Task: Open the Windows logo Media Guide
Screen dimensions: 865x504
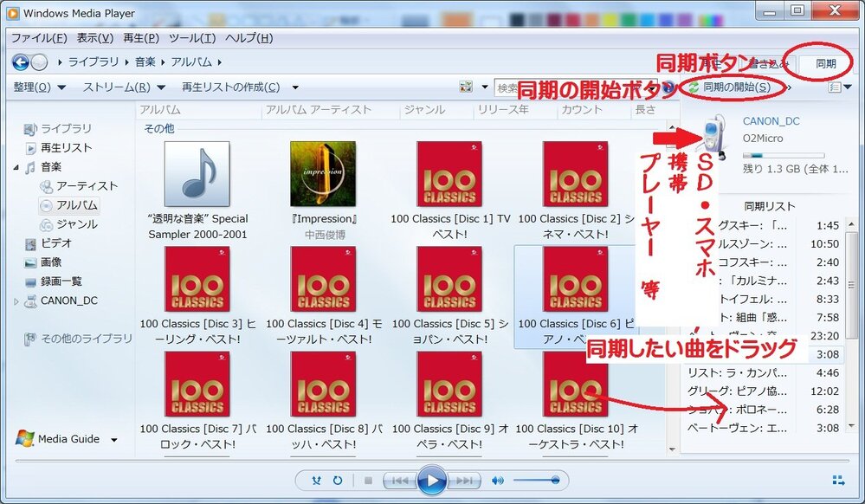Action: 25,439
